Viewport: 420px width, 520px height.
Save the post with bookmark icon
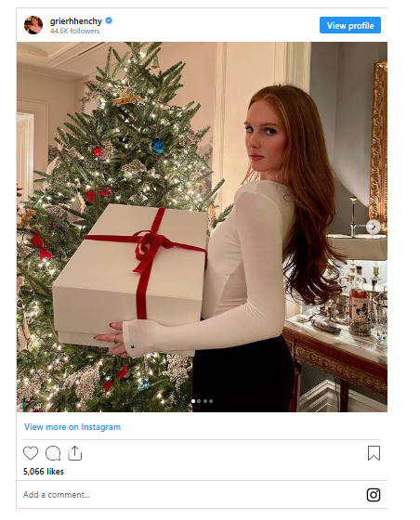tap(374, 453)
